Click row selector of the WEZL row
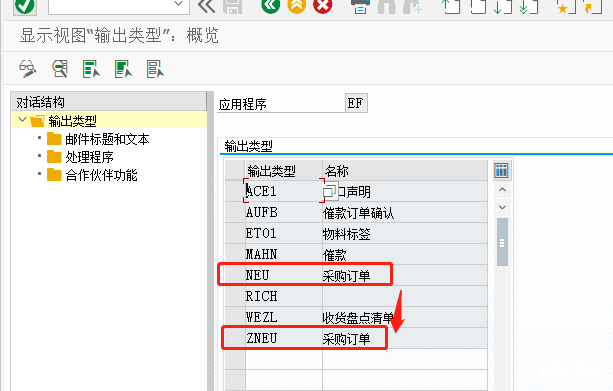The height and width of the screenshot is (391, 613). [x=235, y=317]
